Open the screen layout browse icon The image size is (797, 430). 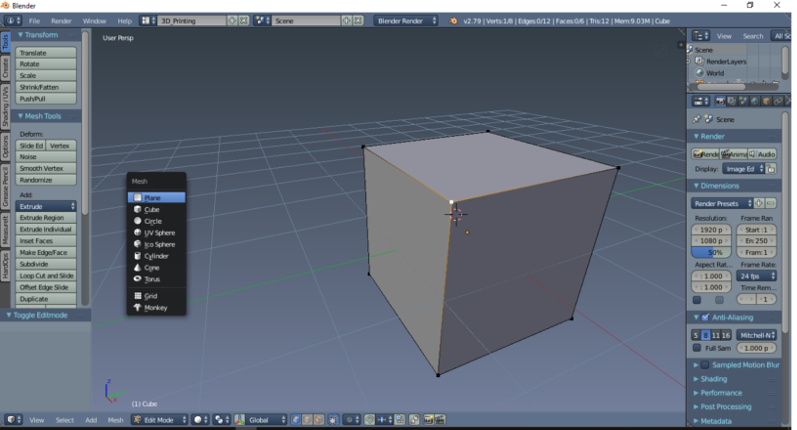(x=146, y=21)
